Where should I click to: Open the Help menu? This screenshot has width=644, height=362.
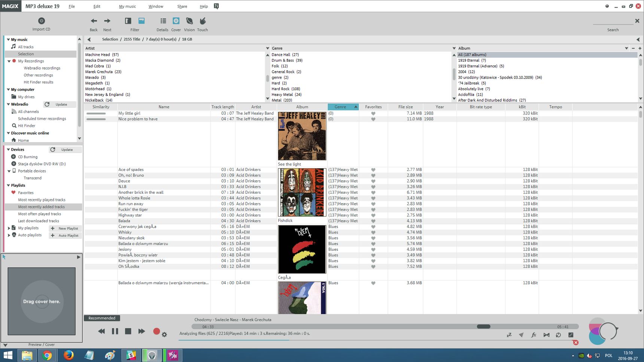[204, 6]
